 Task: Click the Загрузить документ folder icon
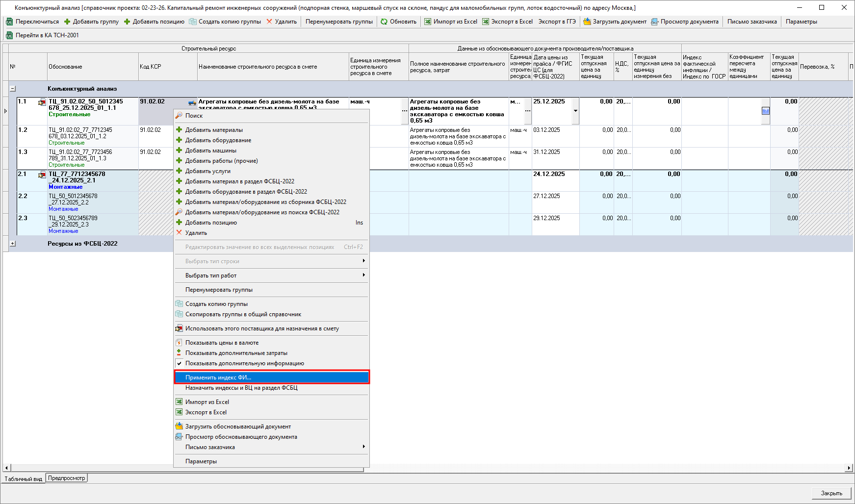coord(587,22)
